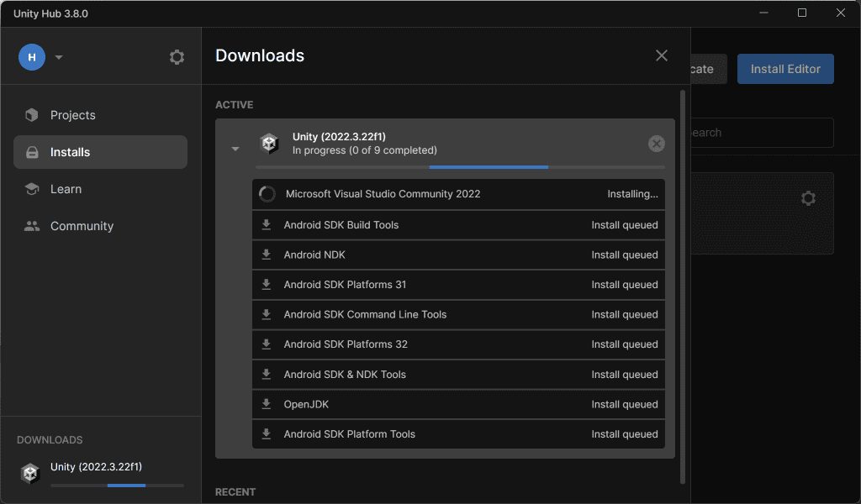This screenshot has width=861, height=504.
Task: Click the Android NDK download icon
Action: click(x=267, y=255)
